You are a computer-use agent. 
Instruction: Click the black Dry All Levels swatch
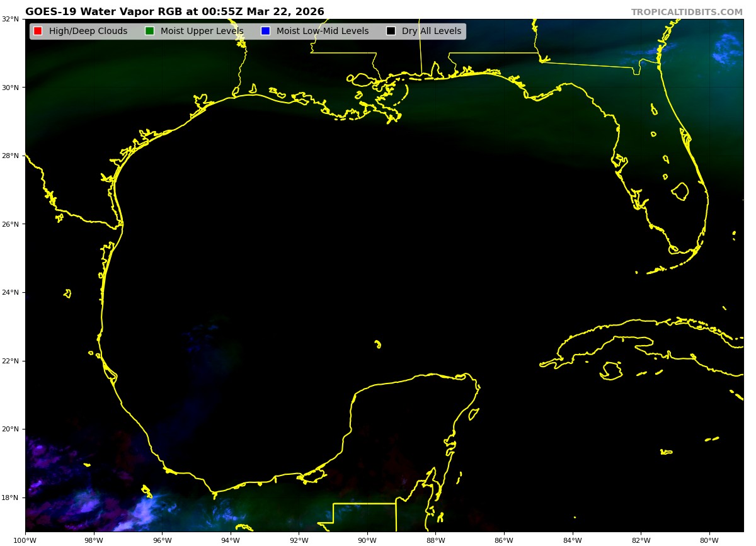pyautogui.click(x=391, y=31)
